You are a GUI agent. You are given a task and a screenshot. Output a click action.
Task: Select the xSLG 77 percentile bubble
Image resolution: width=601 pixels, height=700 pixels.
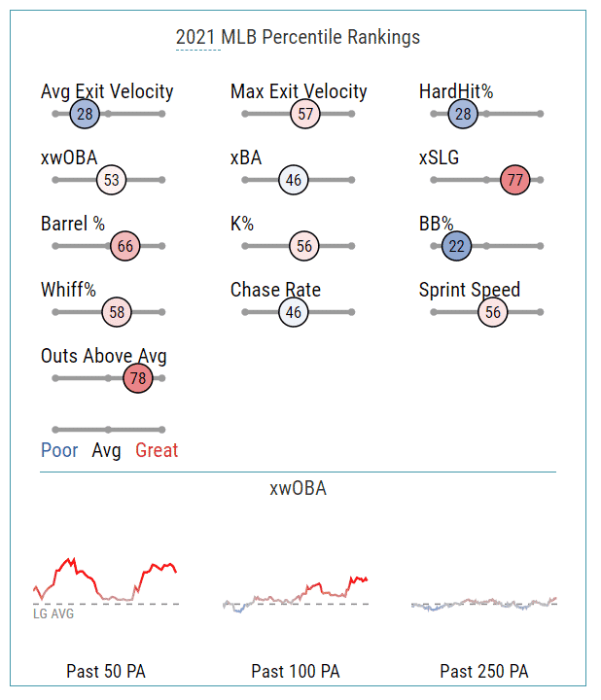pyautogui.click(x=515, y=180)
